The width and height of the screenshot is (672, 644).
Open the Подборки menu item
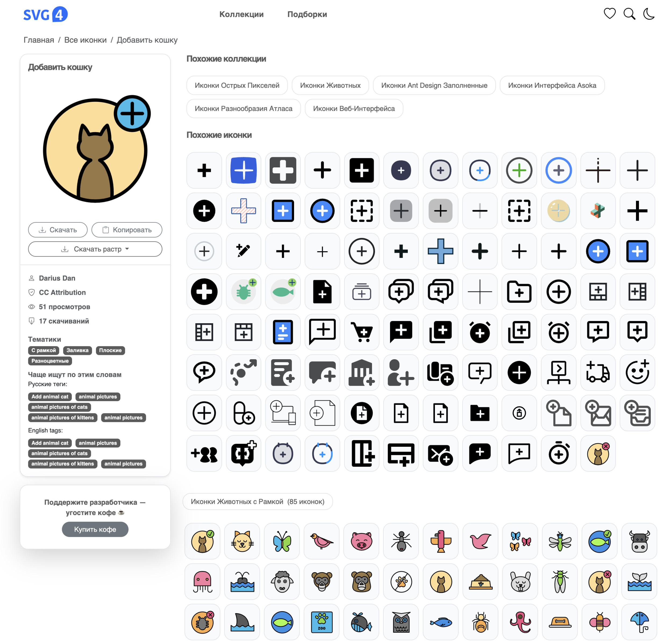pyautogui.click(x=307, y=15)
